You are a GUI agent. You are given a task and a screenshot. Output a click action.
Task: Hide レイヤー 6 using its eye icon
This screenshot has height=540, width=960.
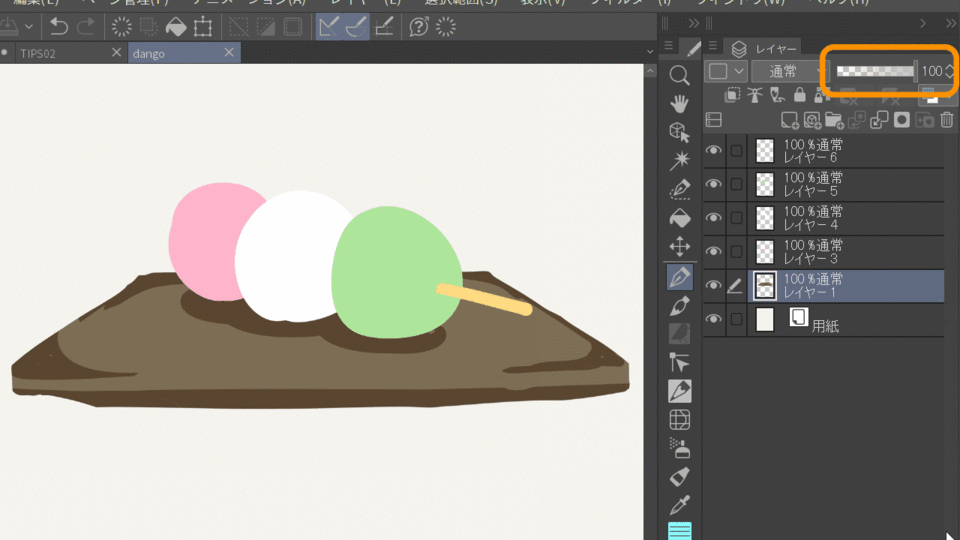[713, 151]
